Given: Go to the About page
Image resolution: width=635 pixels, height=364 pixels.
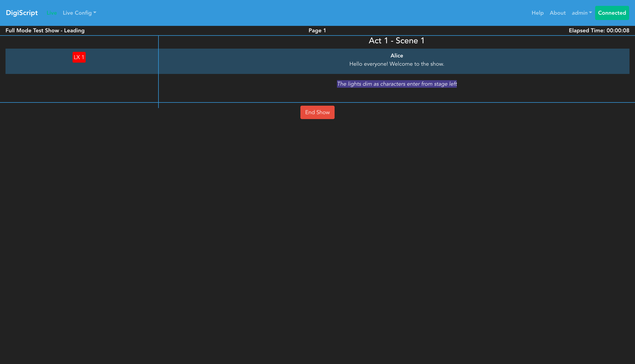Looking at the screenshot, I should (557, 13).
